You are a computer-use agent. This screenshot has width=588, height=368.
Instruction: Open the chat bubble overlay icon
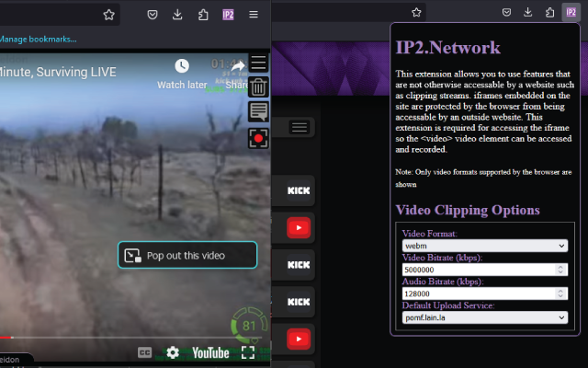pos(258,112)
